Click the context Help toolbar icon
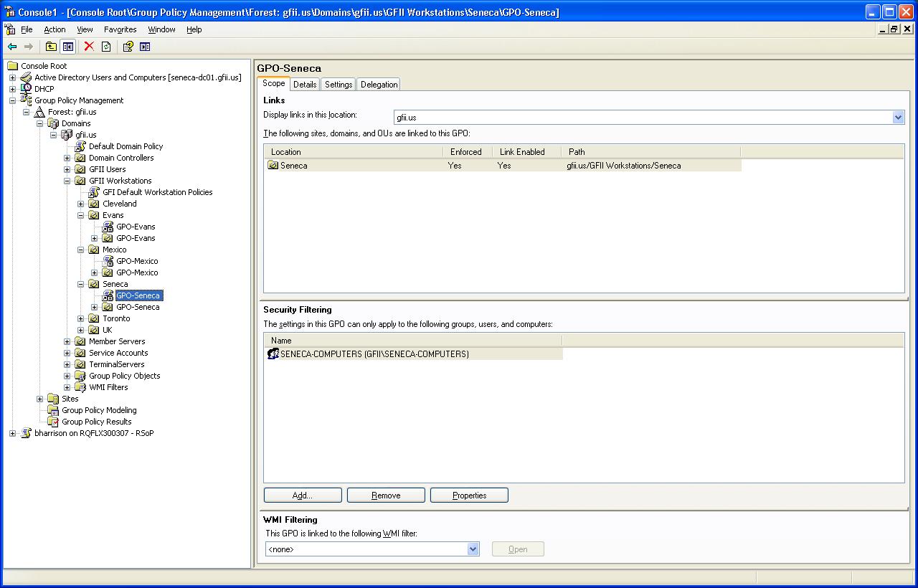Image resolution: width=918 pixels, height=588 pixels. pos(130,47)
